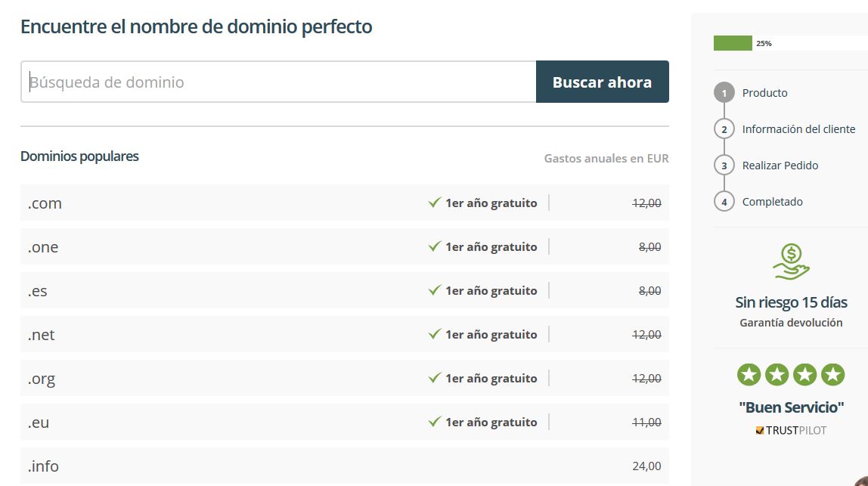Select the .one domain row
Screen dimensions: 868x486
[x=344, y=246]
